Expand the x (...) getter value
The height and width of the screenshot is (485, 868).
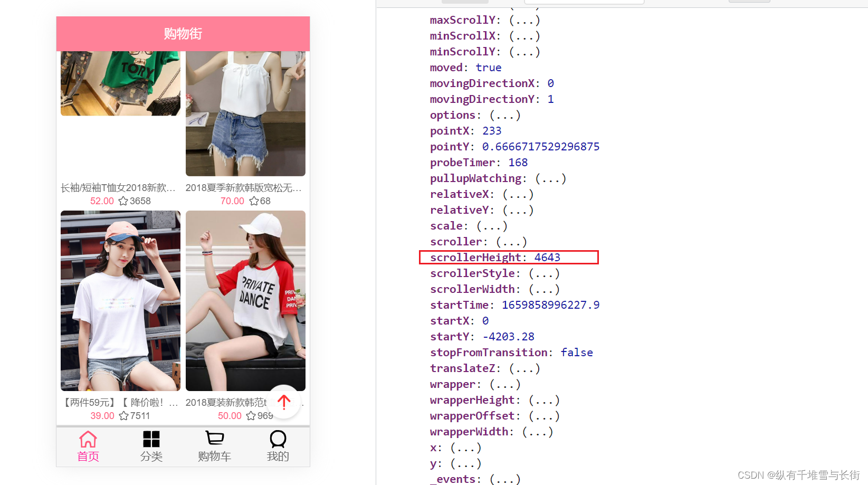click(x=465, y=448)
